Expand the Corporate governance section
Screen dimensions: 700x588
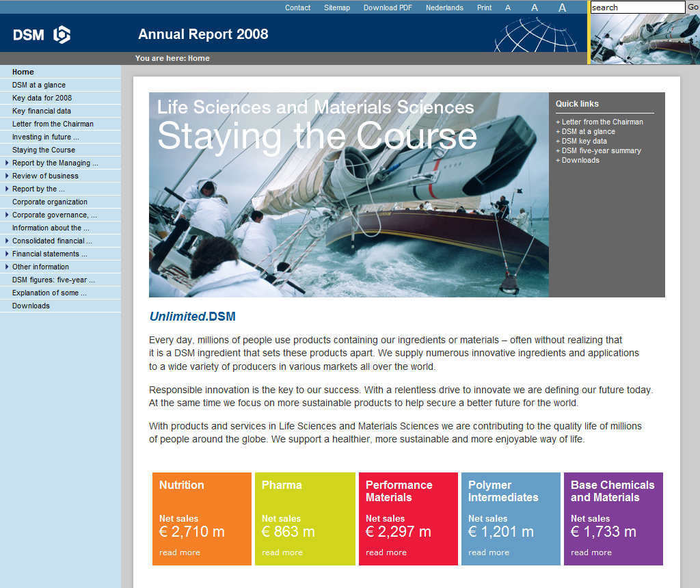click(x=7, y=215)
